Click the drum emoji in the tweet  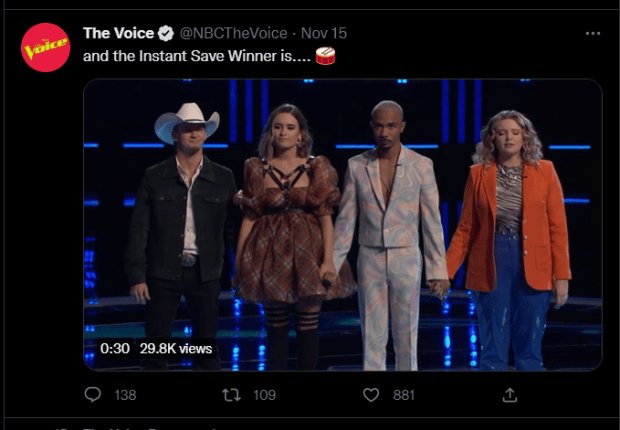click(325, 57)
